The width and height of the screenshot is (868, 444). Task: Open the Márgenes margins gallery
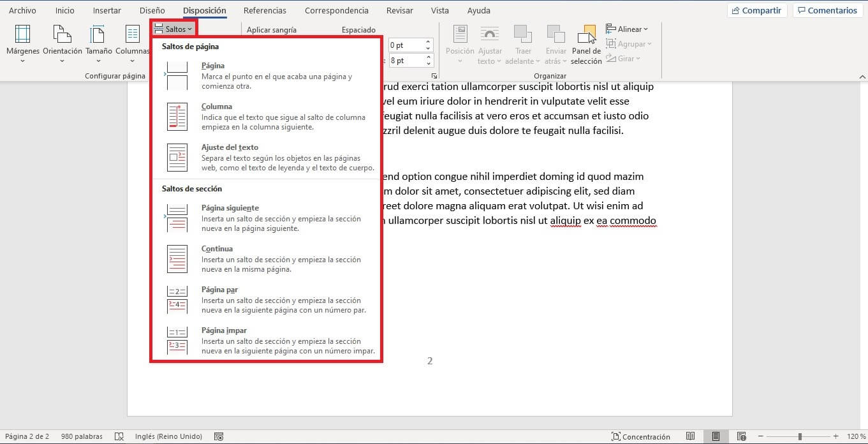click(x=23, y=43)
